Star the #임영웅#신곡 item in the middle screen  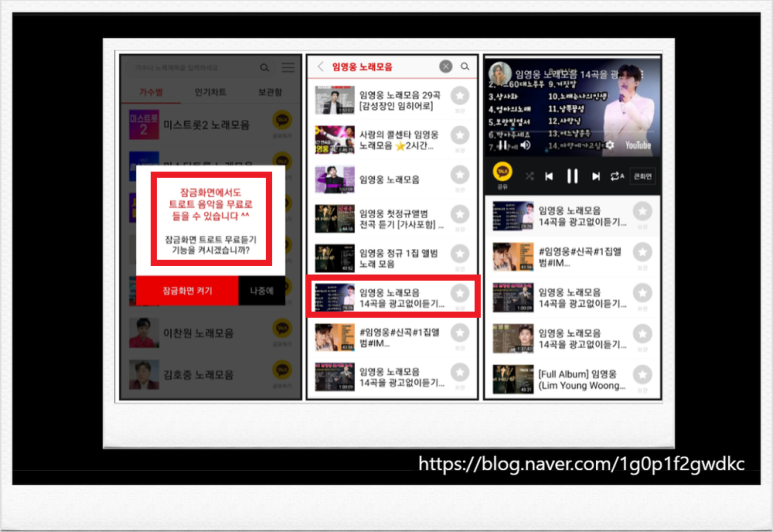[x=460, y=333]
